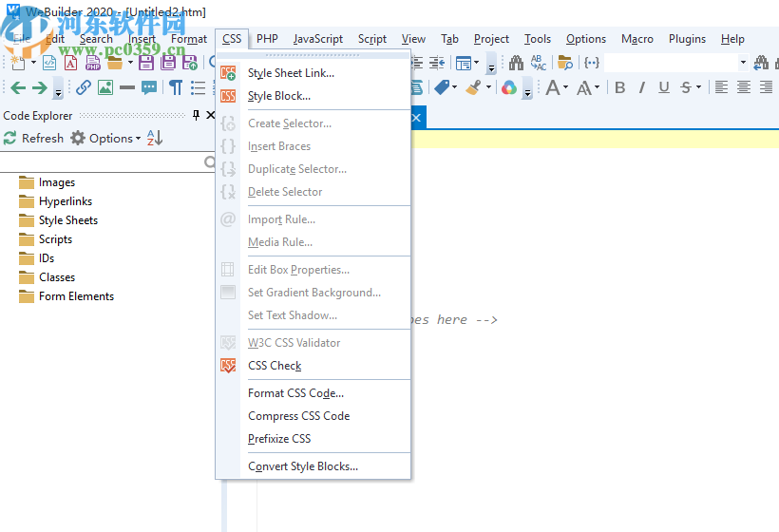Click the Bold B icon

coord(620,87)
